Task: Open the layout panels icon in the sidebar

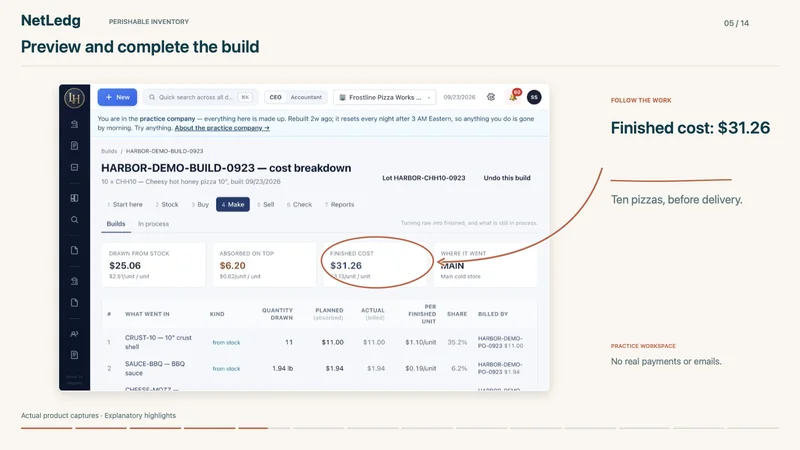Action: [x=74, y=198]
